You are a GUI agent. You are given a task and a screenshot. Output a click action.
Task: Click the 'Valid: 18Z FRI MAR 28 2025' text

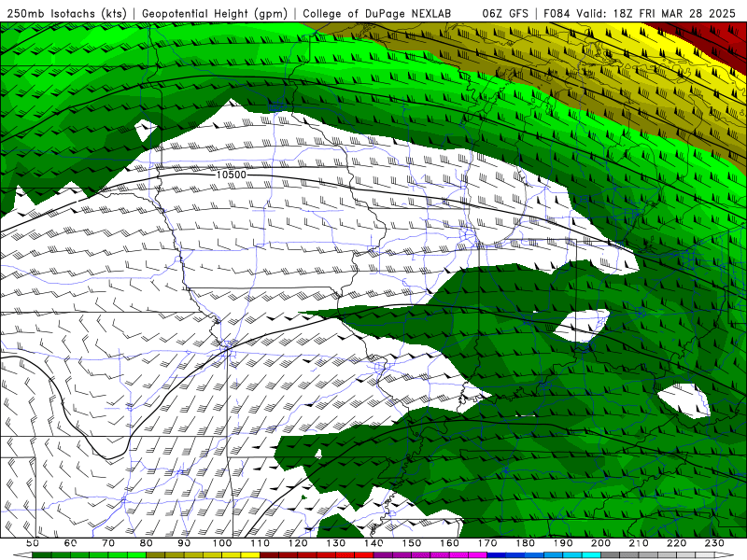[655, 13]
